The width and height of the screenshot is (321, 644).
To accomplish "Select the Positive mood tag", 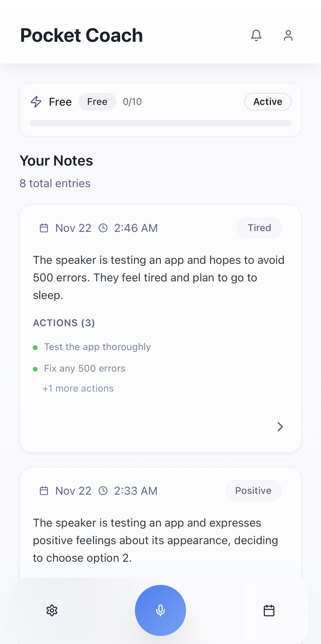I will click(x=253, y=491).
